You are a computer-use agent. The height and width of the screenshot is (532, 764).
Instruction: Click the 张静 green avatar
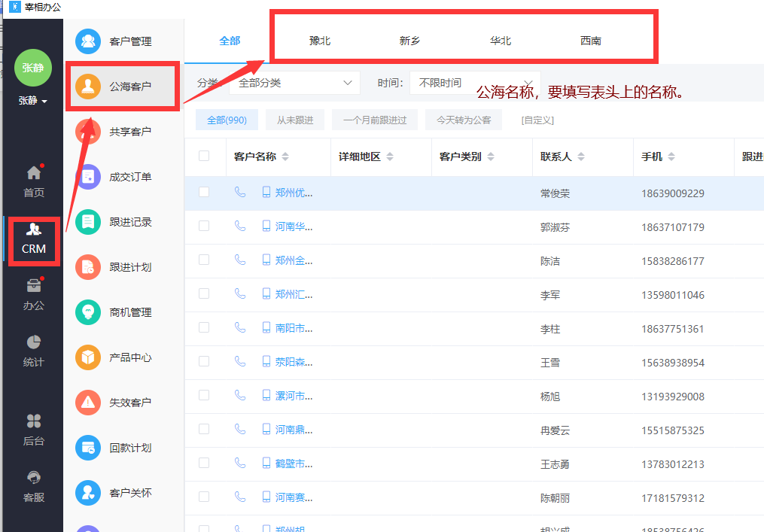[x=33, y=68]
